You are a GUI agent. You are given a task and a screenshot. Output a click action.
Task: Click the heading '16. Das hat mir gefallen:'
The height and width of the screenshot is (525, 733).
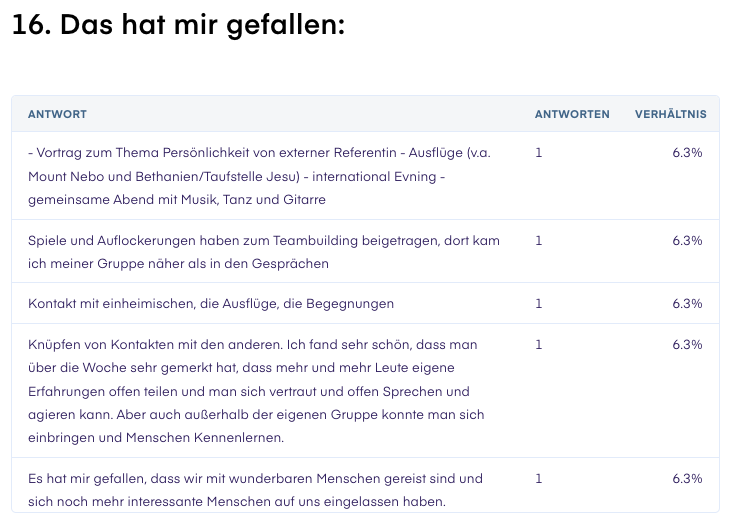click(x=179, y=24)
